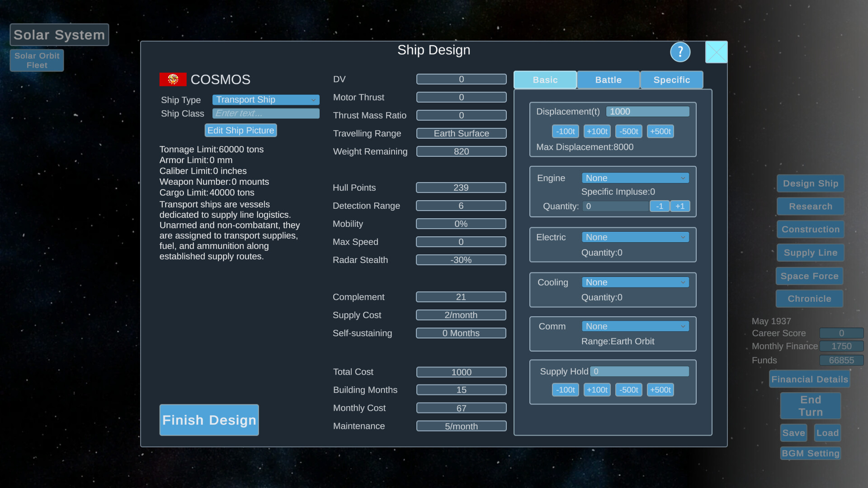This screenshot has height=488, width=868.
Task: Click the COSMOS faction flag emblem
Action: coord(172,79)
